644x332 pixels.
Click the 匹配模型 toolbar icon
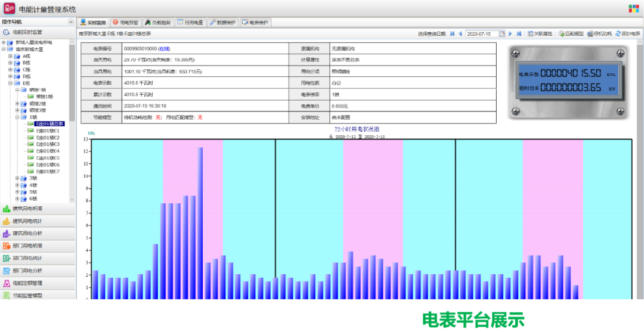pyautogui.click(x=561, y=34)
